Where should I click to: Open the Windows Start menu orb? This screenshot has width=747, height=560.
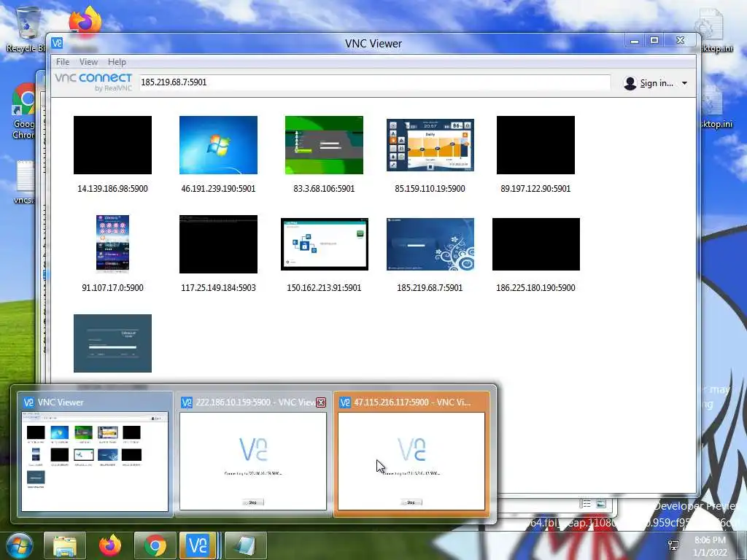[x=20, y=545]
